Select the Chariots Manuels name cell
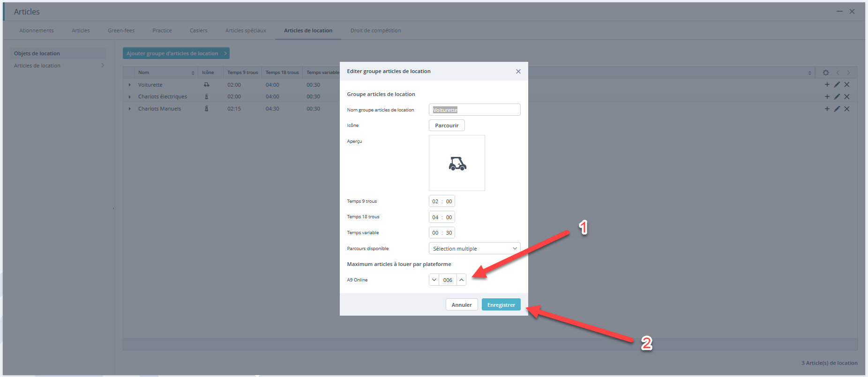 [159, 109]
